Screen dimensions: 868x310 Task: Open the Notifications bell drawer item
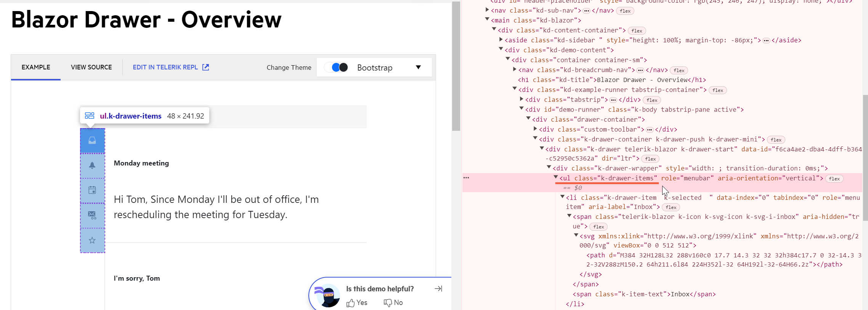pos(92,165)
